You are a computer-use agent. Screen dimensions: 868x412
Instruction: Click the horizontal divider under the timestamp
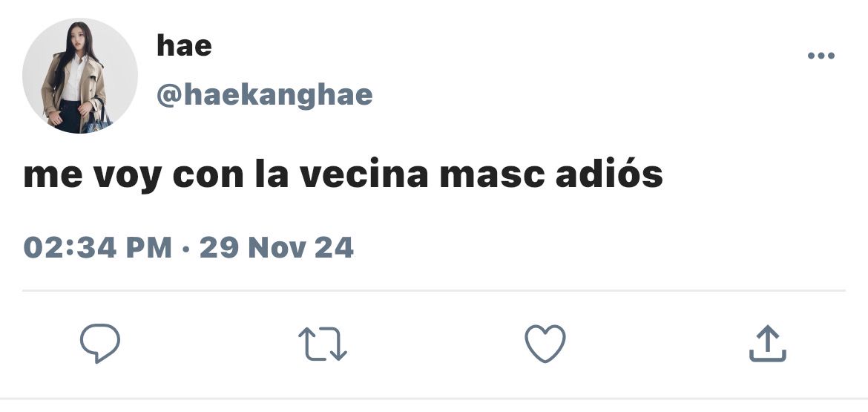(x=434, y=290)
